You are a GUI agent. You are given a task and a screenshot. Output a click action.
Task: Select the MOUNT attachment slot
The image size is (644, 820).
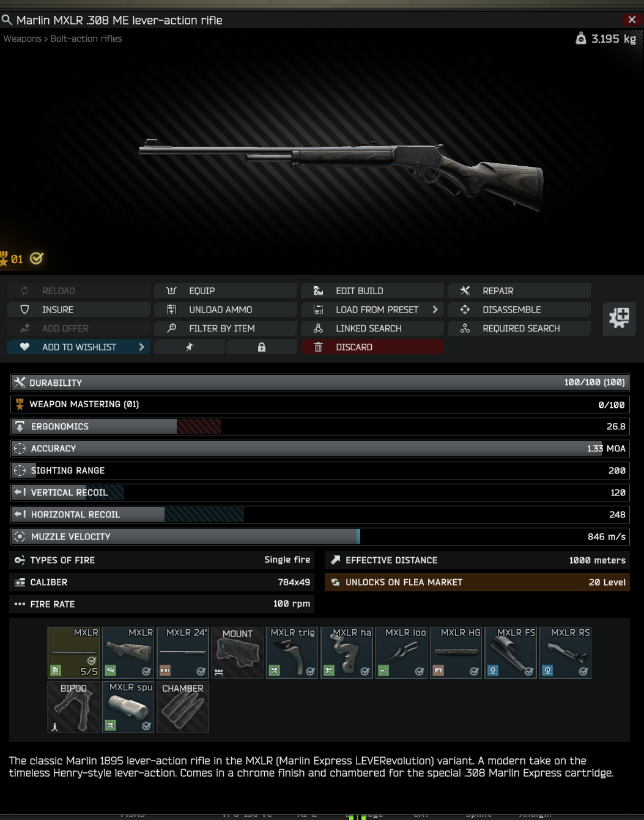click(238, 652)
